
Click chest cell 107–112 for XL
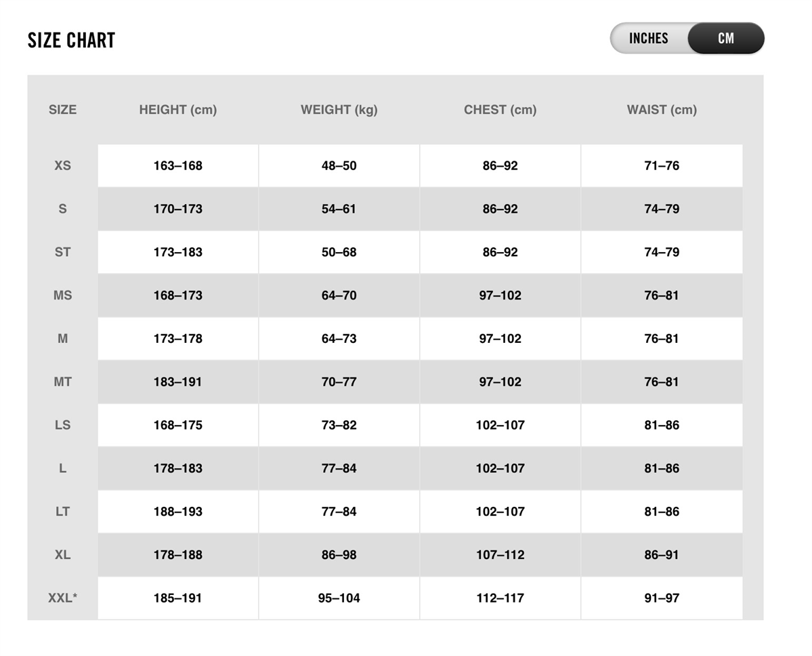click(500, 555)
